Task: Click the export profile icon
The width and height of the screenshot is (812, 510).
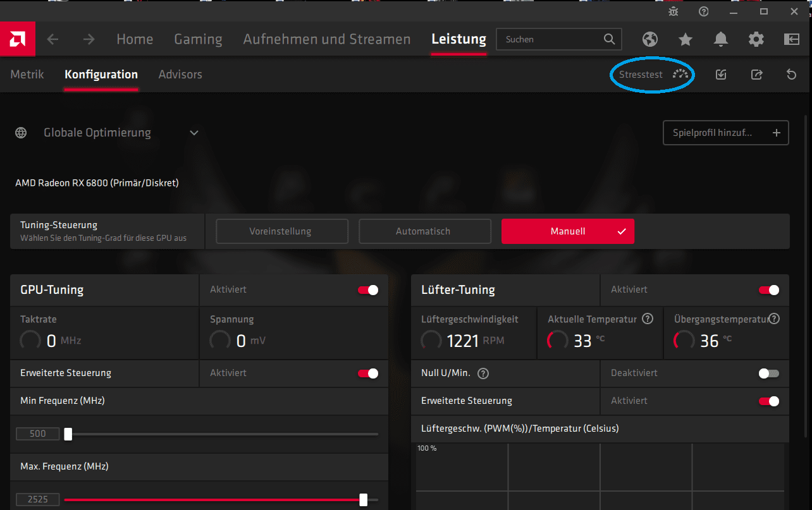Action: pos(756,75)
